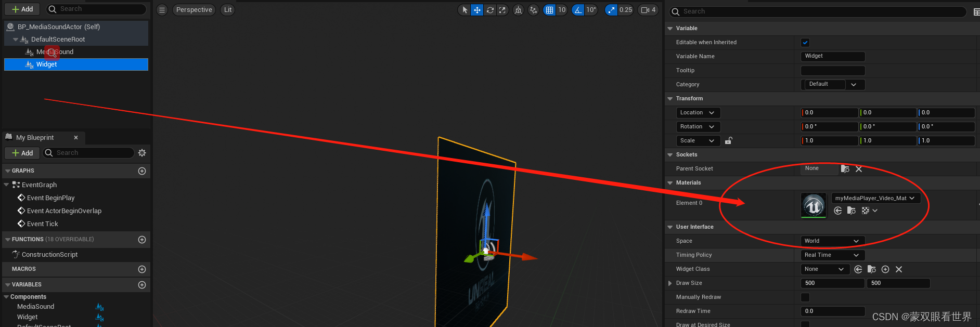Open the Perspective view mode menu
The width and height of the screenshot is (980, 327).
click(194, 10)
